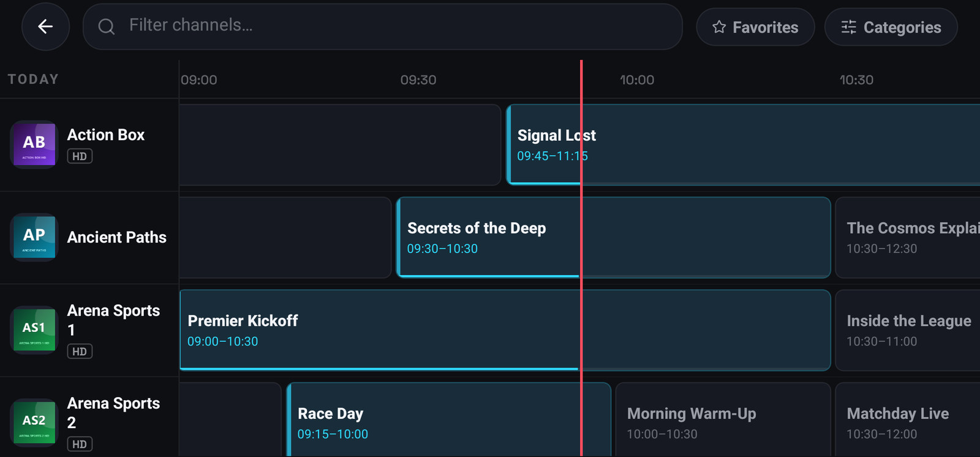980x457 pixels.
Task: Click the HD badge under Action Box
Action: point(80,156)
